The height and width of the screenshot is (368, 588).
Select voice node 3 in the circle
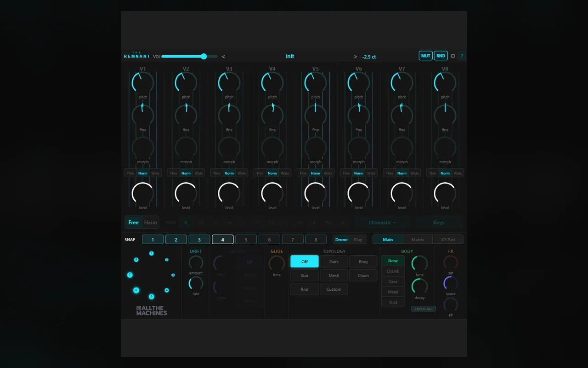(x=173, y=275)
